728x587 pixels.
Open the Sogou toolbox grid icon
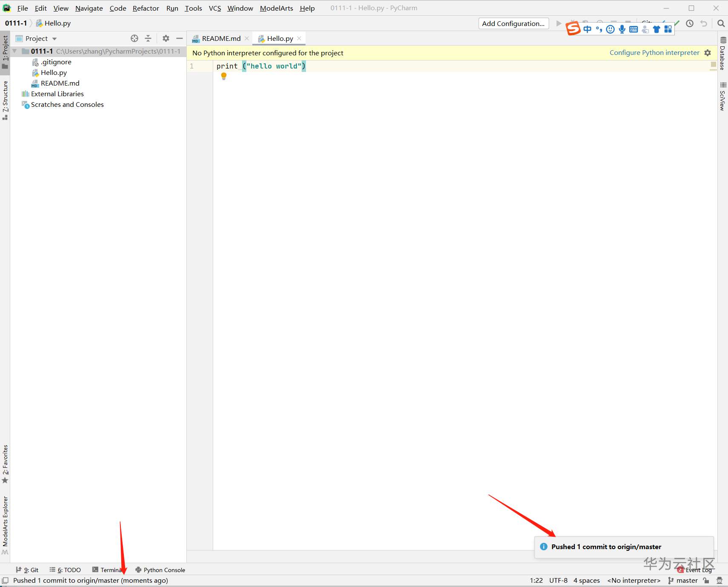coord(668,29)
